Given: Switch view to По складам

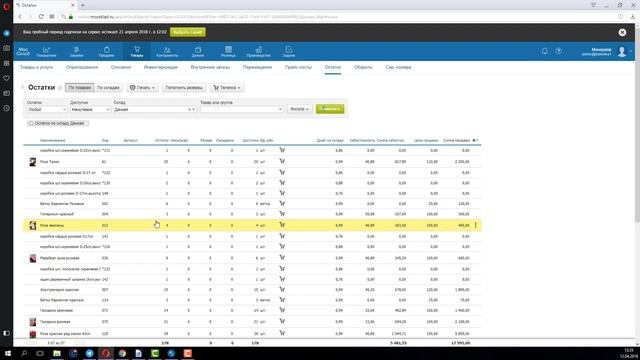Looking at the screenshot, I should coord(108,87).
